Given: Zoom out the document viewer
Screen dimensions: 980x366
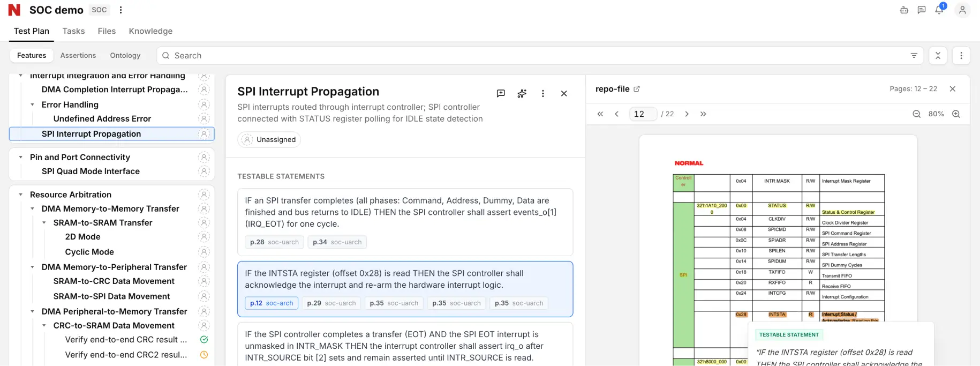Looking at the screenshot, I should click(917, 114).
